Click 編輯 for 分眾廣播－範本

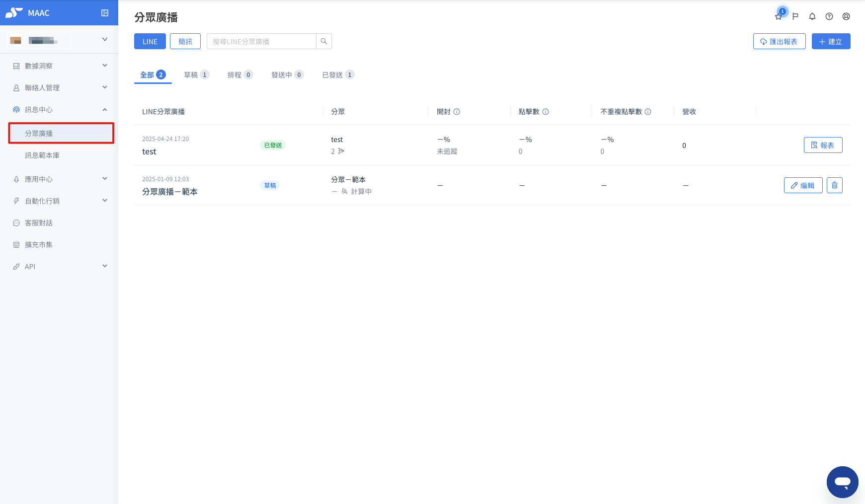coord(803,185)
